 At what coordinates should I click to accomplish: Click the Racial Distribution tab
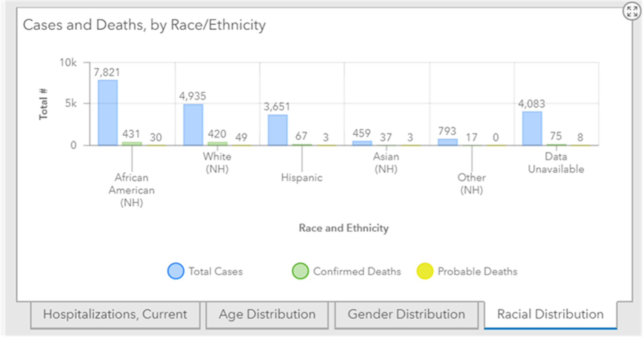coord(550,315)
